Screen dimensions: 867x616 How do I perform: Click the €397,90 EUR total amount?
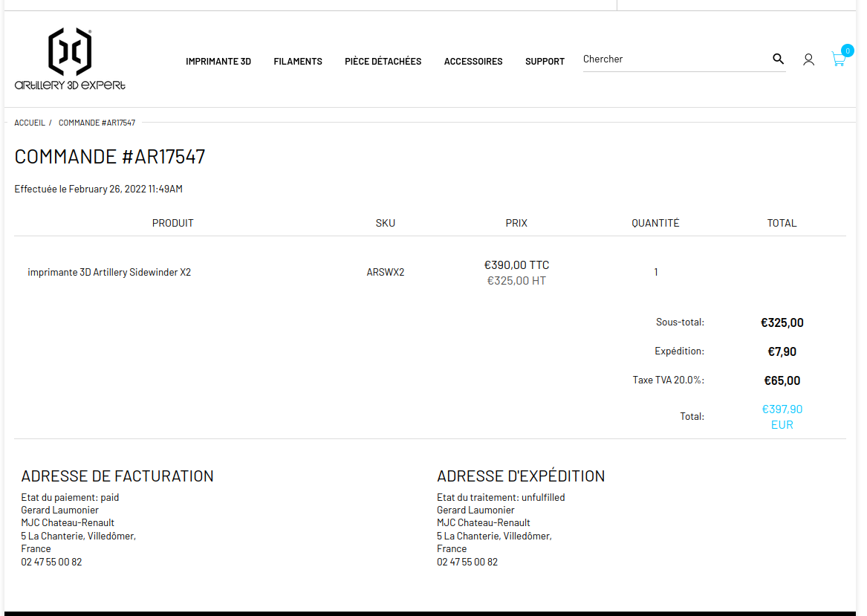[782, 417]
